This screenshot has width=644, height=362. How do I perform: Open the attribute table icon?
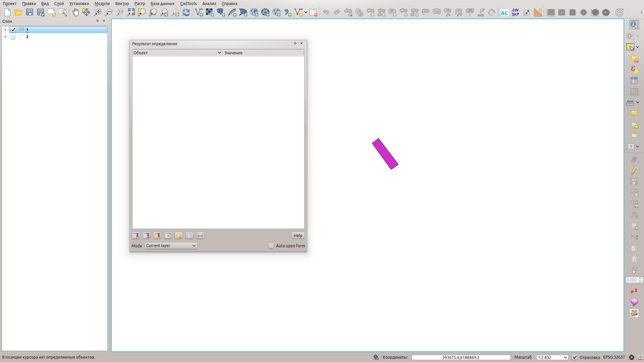(x=634, y=80)
